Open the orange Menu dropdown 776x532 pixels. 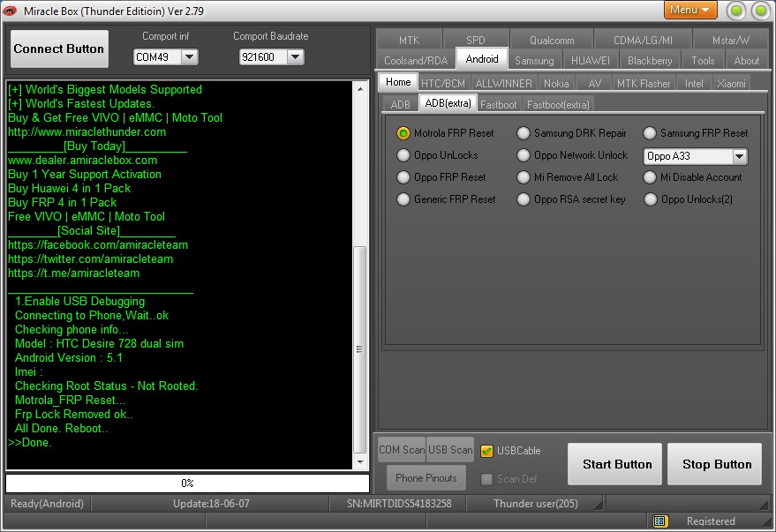pos(689,10)
